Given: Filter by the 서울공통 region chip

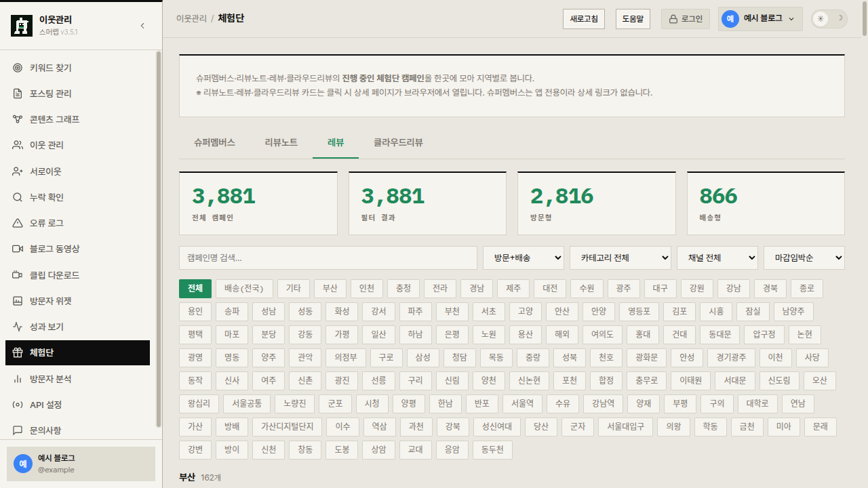Looking at the screenshot, I should tap(247, 404).
